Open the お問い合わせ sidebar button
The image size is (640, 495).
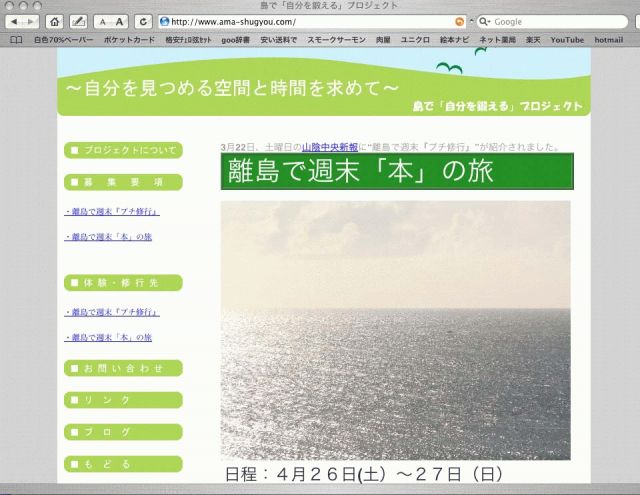pos(122,368)
